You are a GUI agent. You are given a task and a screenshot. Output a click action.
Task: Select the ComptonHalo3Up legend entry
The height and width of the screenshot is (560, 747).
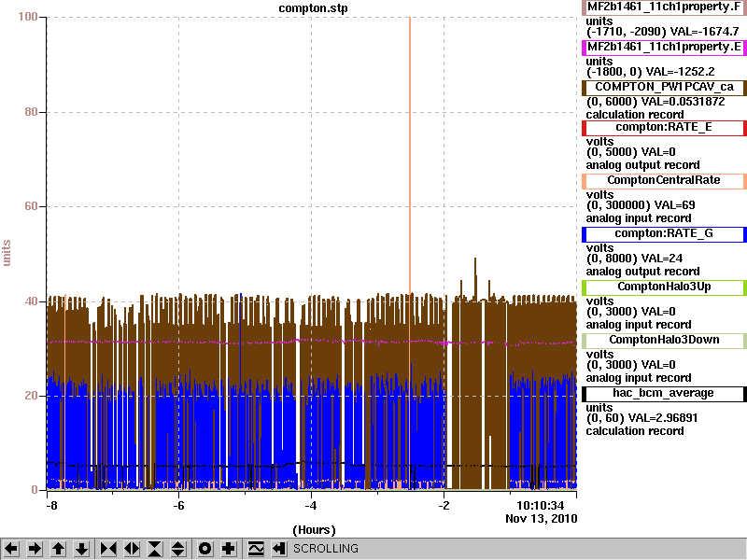(664, 287)
